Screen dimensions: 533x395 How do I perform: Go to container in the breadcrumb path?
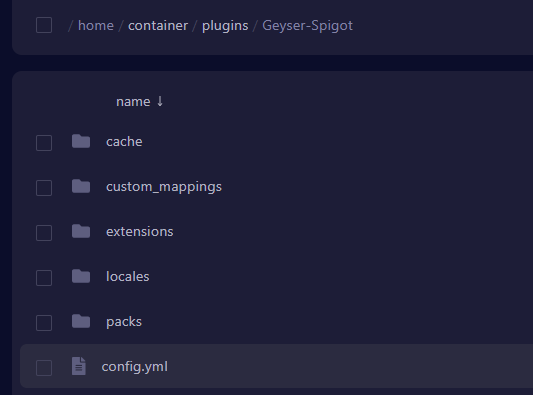point(158,25)
